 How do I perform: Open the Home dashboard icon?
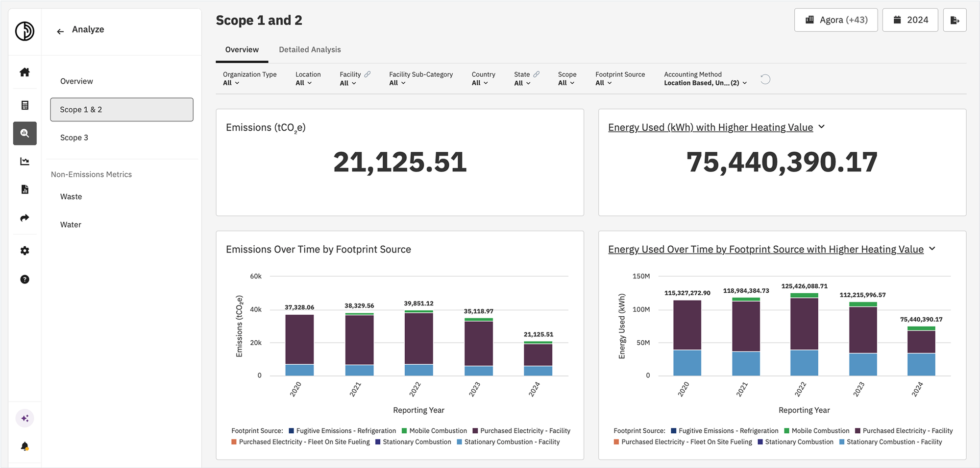pos(24,72)
